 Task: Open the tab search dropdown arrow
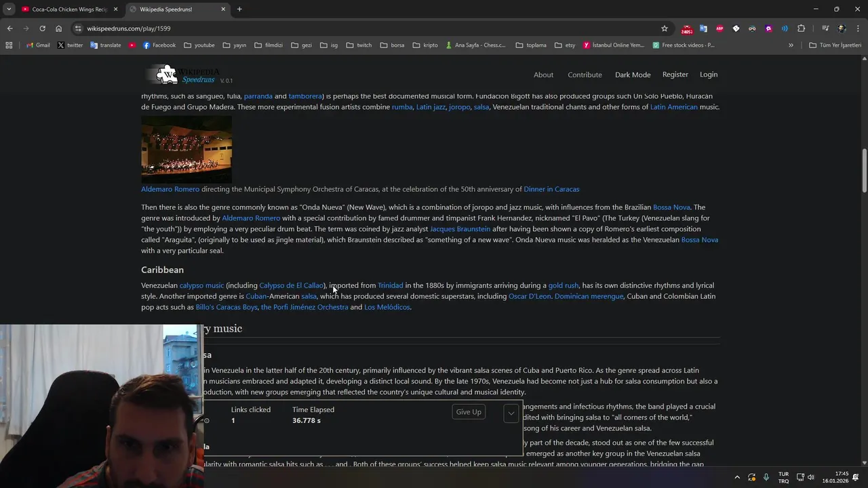coord(9,9)
